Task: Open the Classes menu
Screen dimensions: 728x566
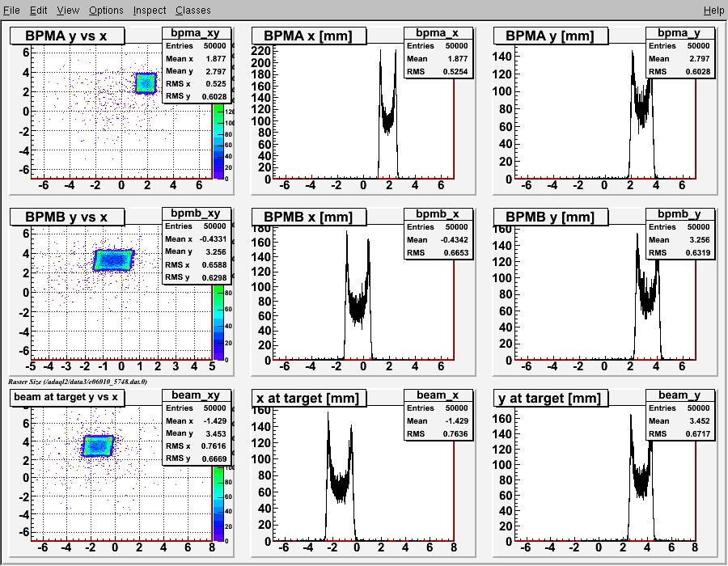Action: (x=193, y=11)
